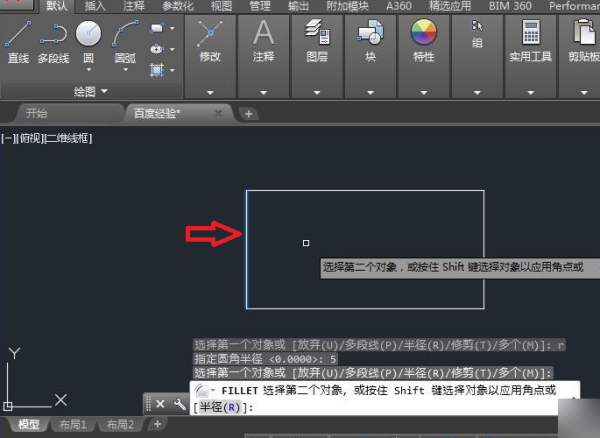Expand the arrow below 块 panel
Viewport: 600px width, 438px height.
[x=370, y=93]
